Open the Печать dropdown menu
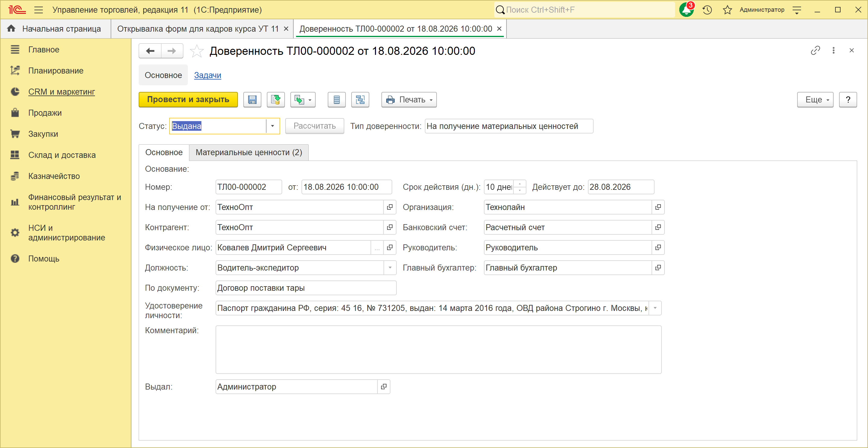The width and height of the screenshot is (868, 448). click(409, 100)
